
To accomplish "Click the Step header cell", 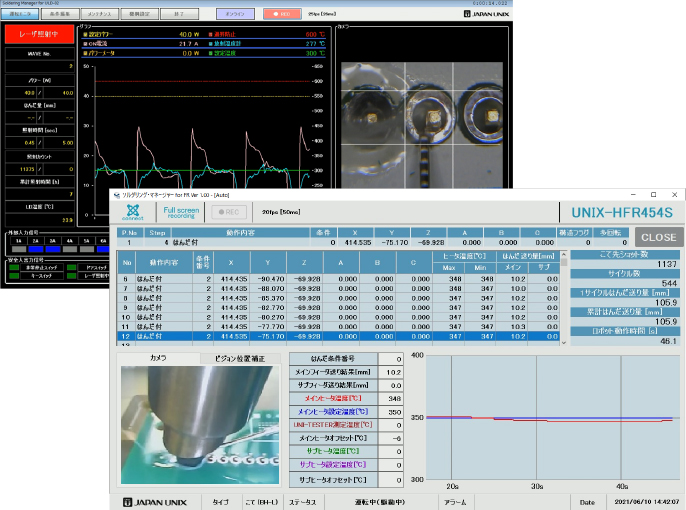I will tap(157, 233).
